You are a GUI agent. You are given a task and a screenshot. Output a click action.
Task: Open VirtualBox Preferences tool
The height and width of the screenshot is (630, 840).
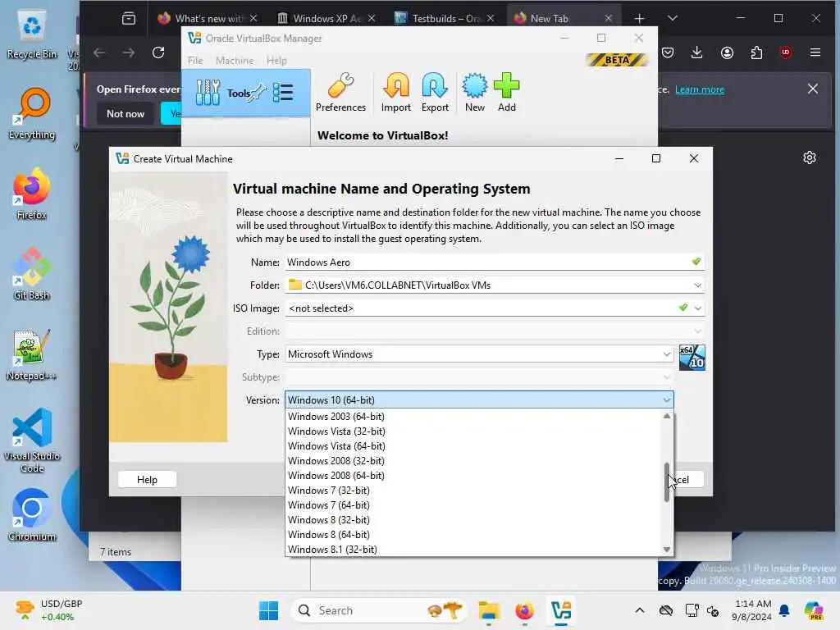[x=340, y=93]
